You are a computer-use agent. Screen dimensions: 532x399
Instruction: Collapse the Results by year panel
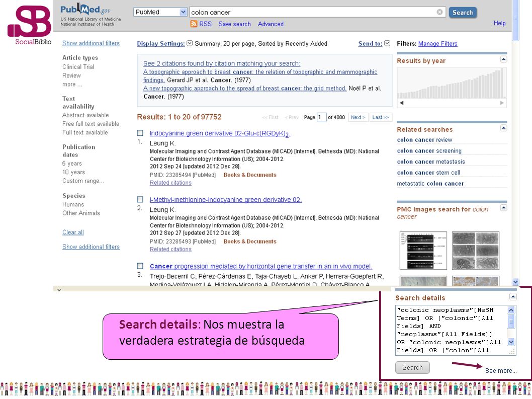pos(503,59)
